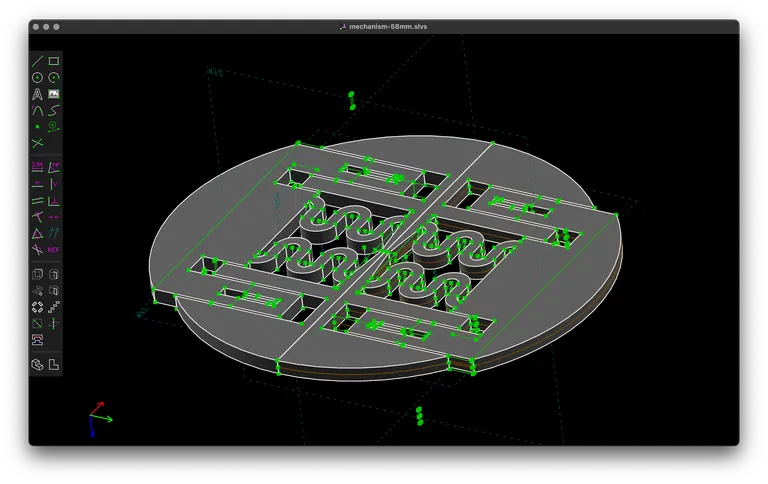Create step translating group
The image size is (768, 484).
pyautogui.click(x=54, y=307)
